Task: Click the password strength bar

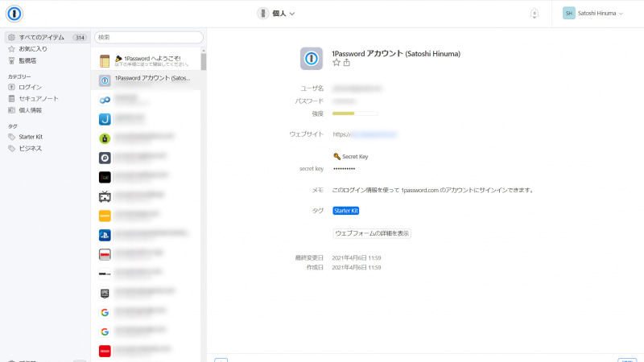Action: point(355,113)
